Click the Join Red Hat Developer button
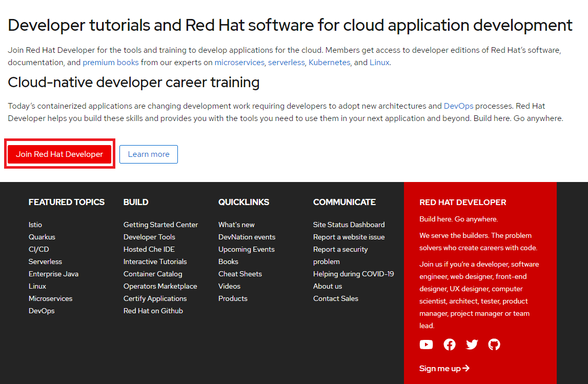This screenshot has height=384, width=588. [59, 154]
